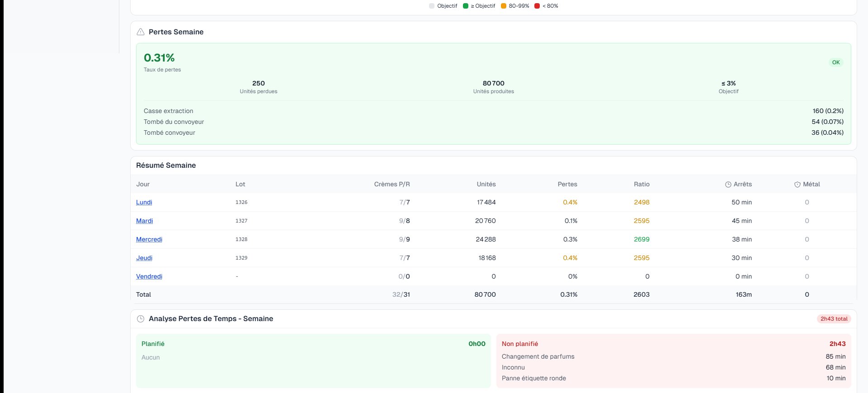This screenshot has width=868, height=393.
Task: Open the Mardi day link
Action: (x=145, y=221)
